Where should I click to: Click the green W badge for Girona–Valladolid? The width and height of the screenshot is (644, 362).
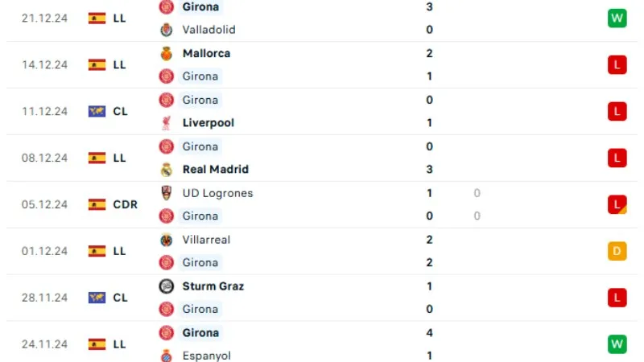tap(617, 19)
